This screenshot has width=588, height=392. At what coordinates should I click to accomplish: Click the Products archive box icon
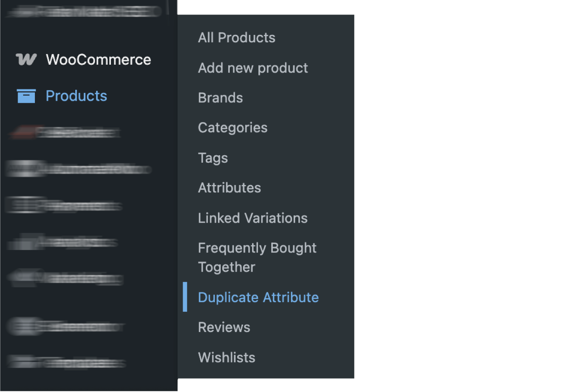[x=26, y=96]
